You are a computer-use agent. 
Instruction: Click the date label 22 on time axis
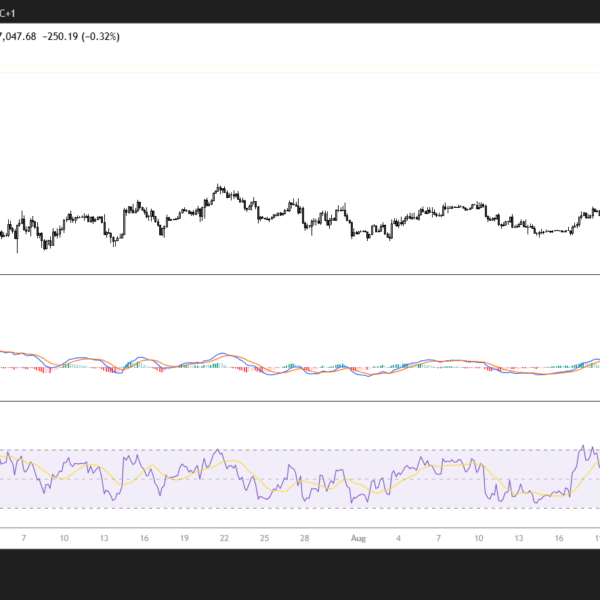pos(224,538)
